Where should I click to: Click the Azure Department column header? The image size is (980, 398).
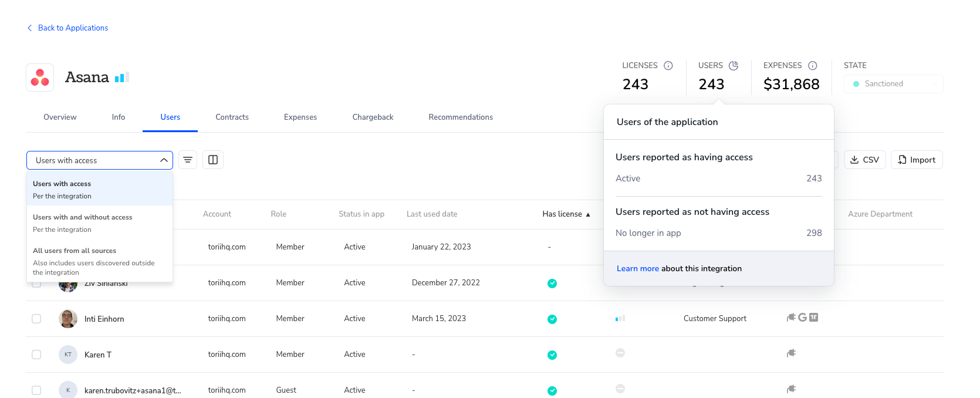[880, 214]
